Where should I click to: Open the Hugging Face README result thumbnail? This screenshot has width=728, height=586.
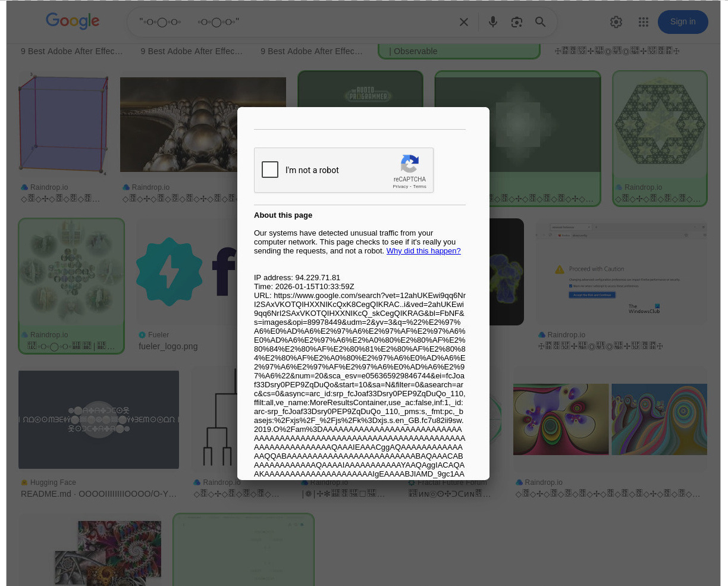click(x=99, y=419)
